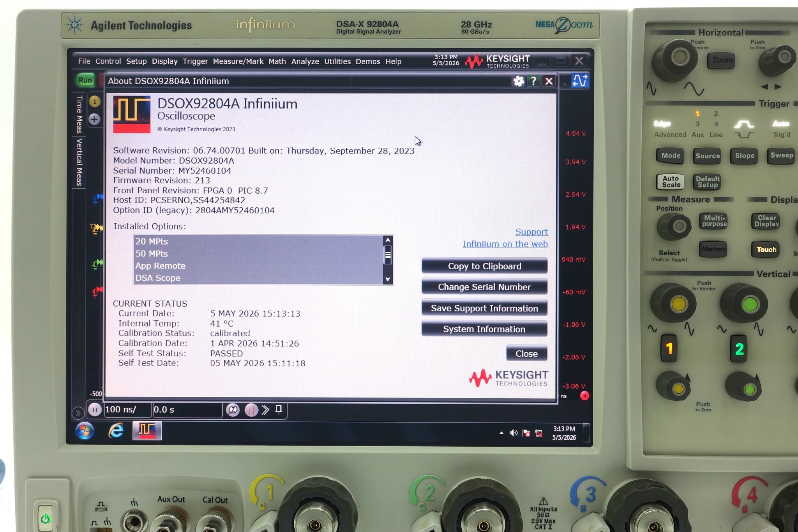Open the Help menu
798x532 pixels.
point(394,61)
